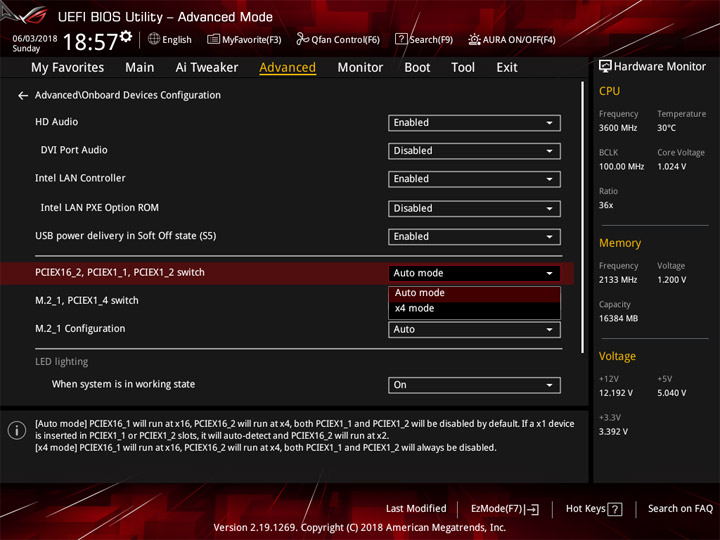Open MyFavorite(F3) from the top bar
This screenshot has width=720, height=540.
[244, 39]
